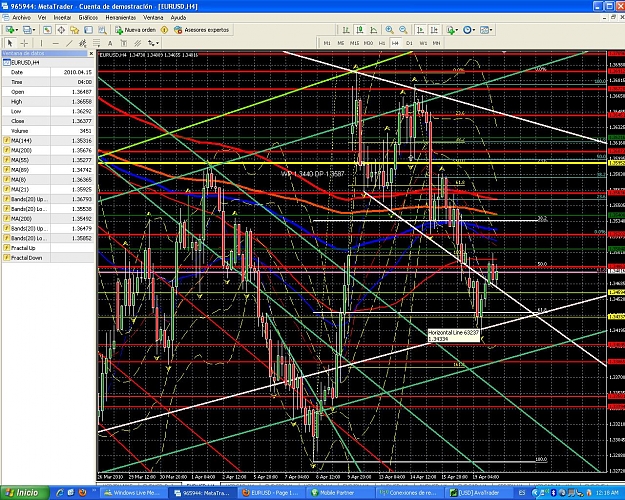Switch timeframe to M15
The height and width of the screenshot is (500, 625).
coord(354,43)
